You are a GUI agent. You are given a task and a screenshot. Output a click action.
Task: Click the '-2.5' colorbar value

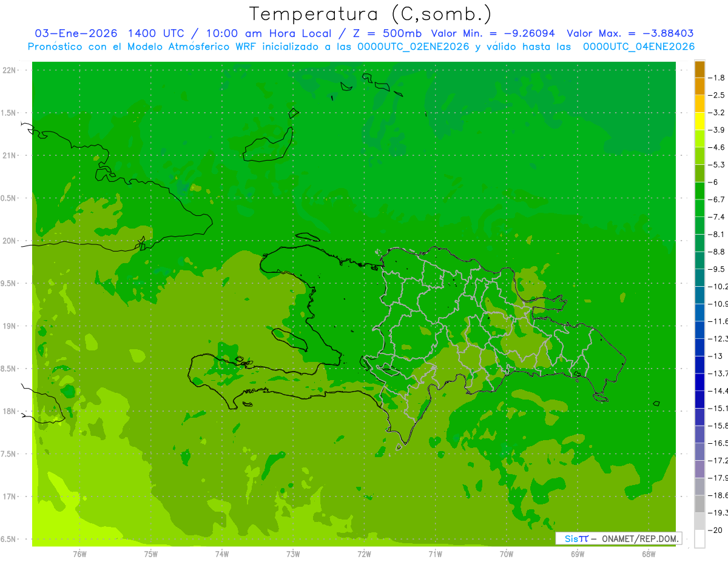tap(716, 95)
